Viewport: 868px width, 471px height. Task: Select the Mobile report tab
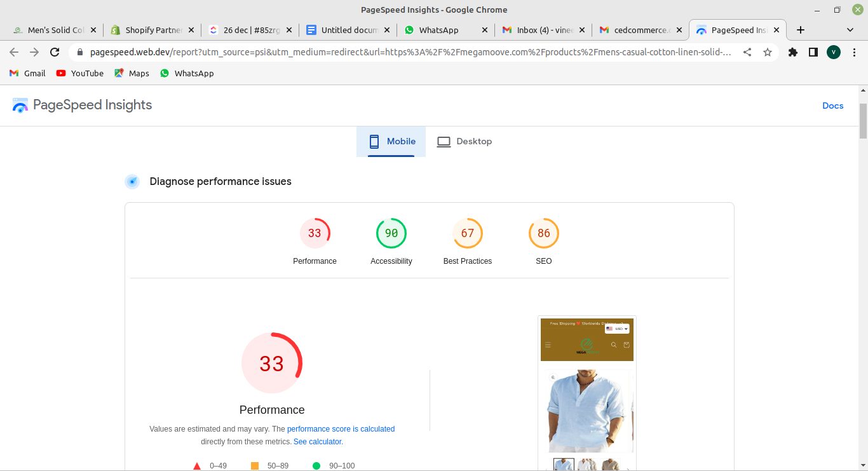(391, 142)
